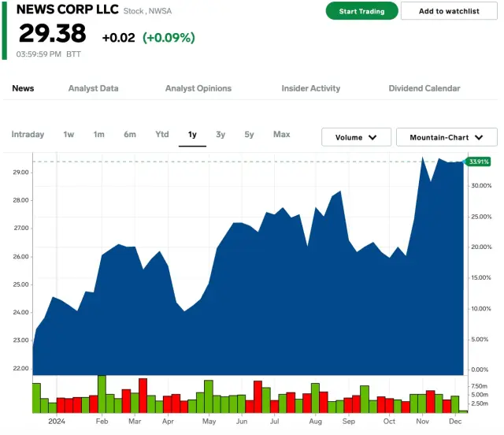504x435 pixels.
Task: Switch chart to 1m range
Action: (x=98, y=135)
